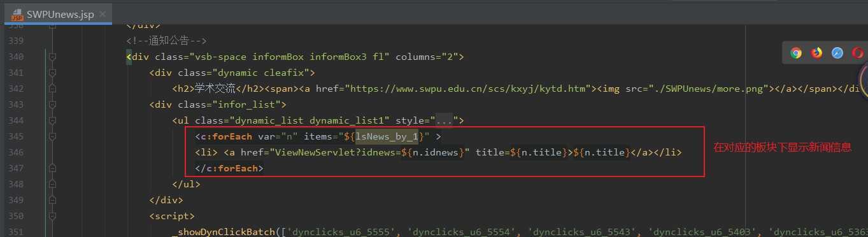Collapse the script block at line 350
The image size is (868, 237).
52,216
